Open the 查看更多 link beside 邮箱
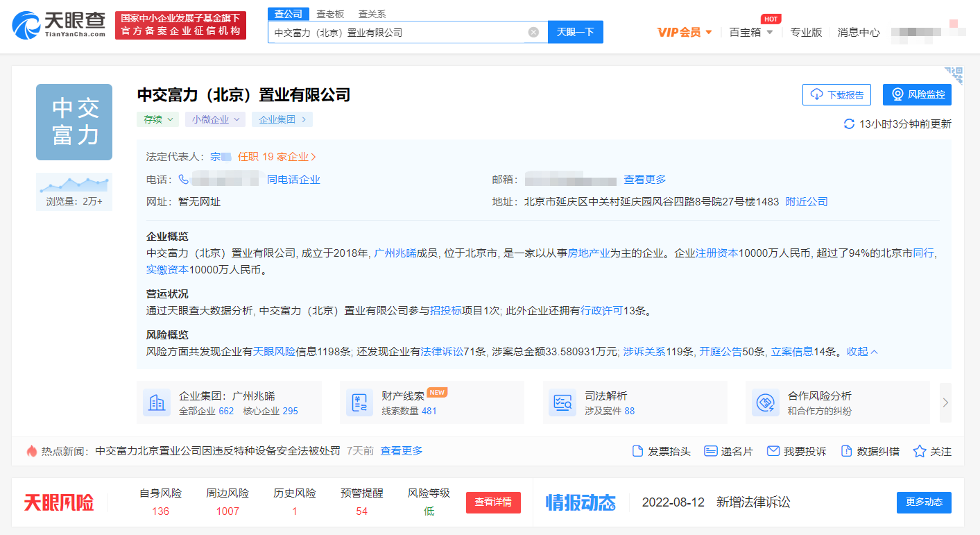 [x=645, y=179]
